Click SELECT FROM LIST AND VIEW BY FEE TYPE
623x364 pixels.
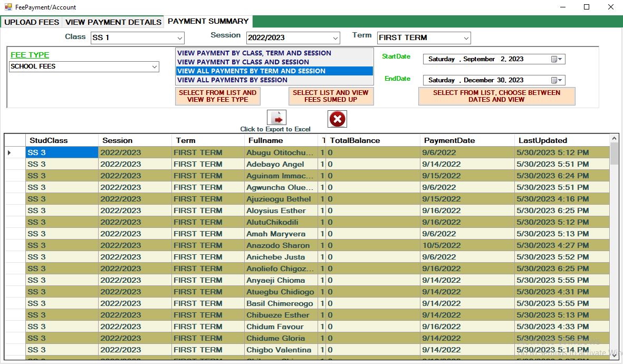218,96
